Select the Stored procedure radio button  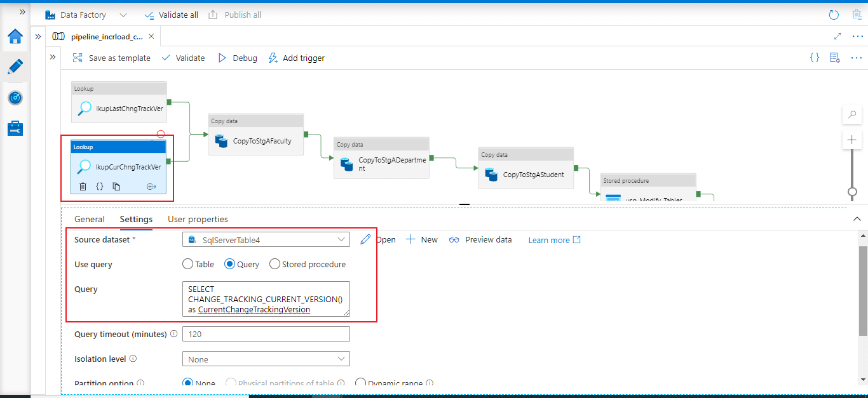(x=275, y=264)
